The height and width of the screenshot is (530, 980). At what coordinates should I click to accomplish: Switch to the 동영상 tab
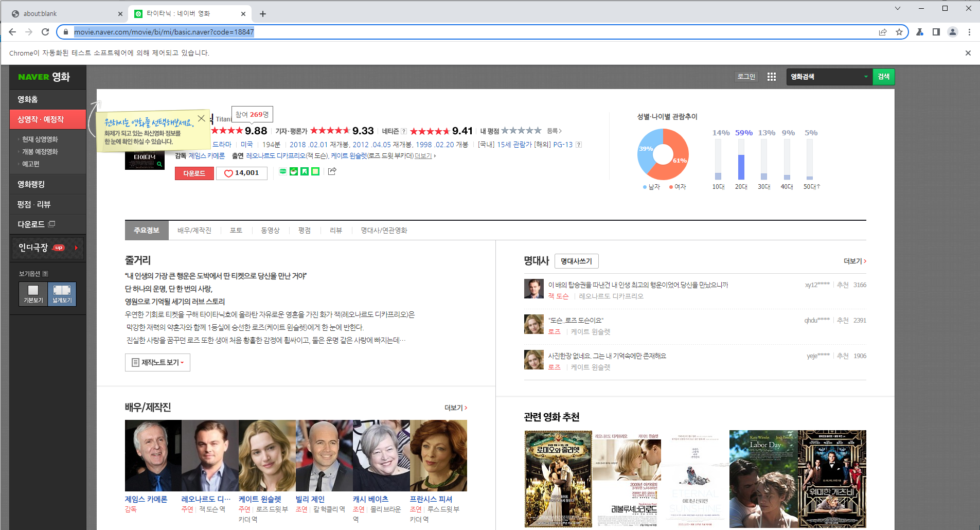click(x=270, y=231)
